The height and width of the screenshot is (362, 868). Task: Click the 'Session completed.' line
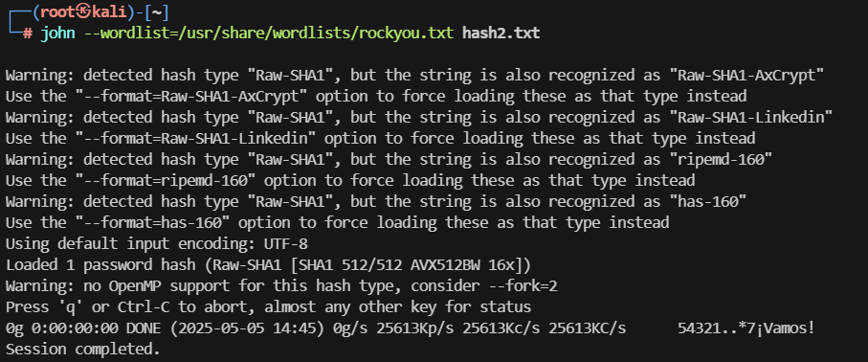click(83, 350)
